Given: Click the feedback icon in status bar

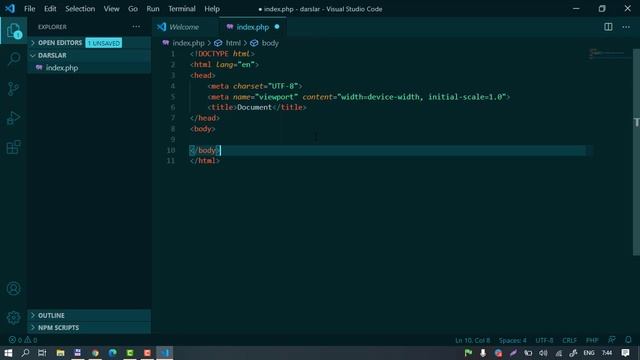Looking at the screenshot, I should (x=611, y=340).
